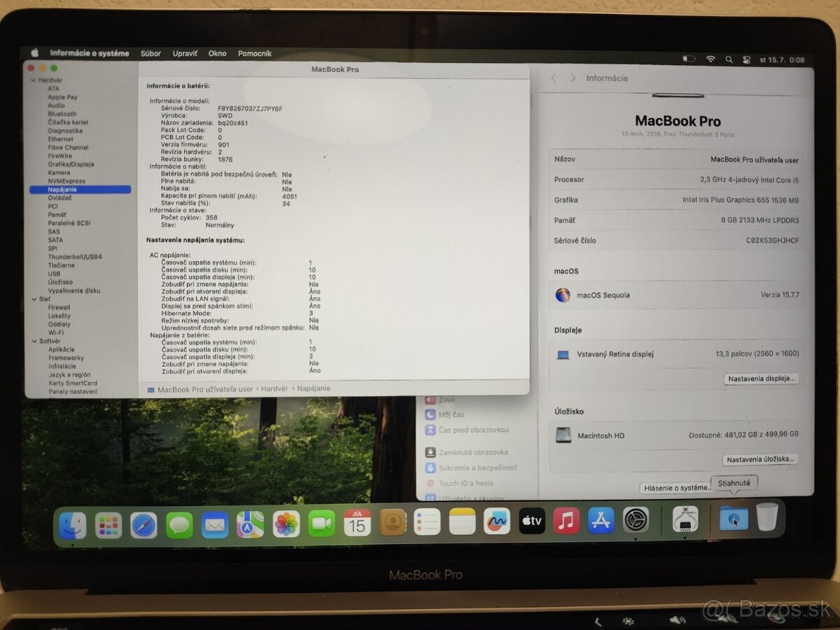Select Thunderbolt/USB4 in the sidebar
This screenshot has width=840, height=630.
(74, 256)
